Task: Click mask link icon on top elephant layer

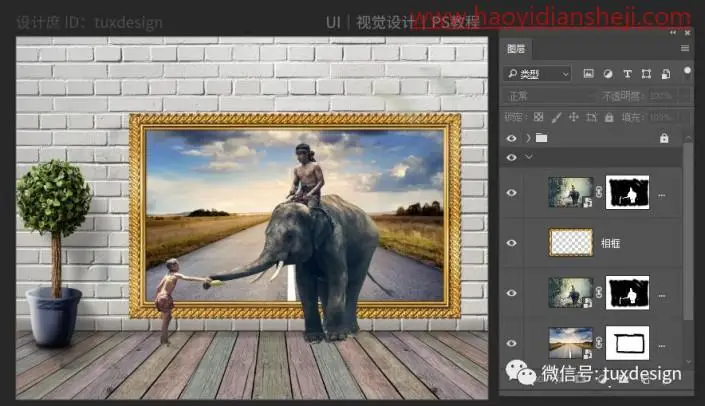Action: 599,192
